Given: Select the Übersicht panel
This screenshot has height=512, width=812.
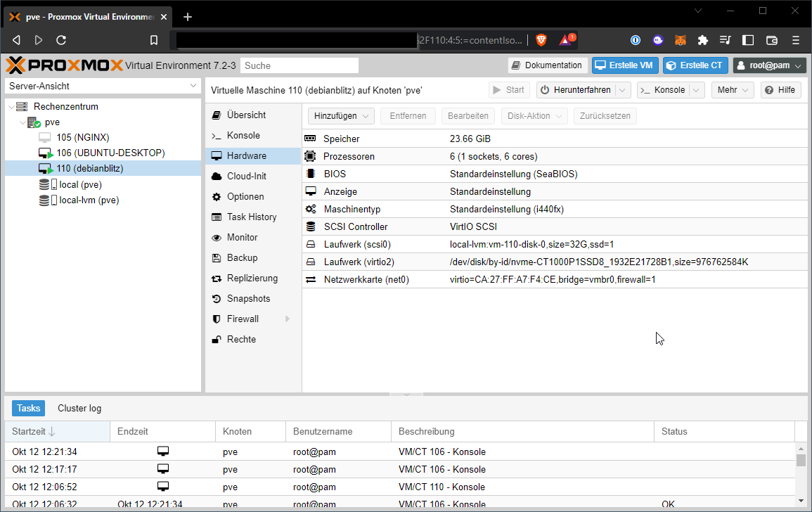Looking at the screenshot, I should pyautogui.click(x=244, y=115).
